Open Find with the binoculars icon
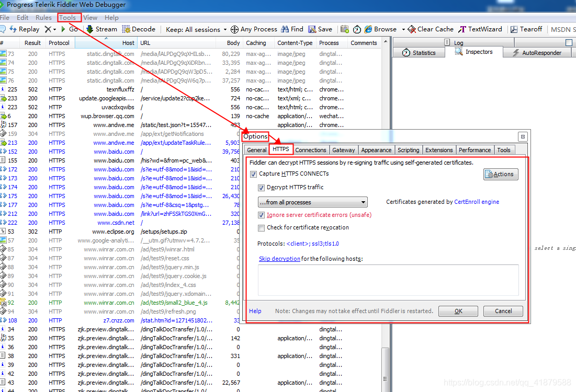The image size is (576, 392). tap(285, 29)
